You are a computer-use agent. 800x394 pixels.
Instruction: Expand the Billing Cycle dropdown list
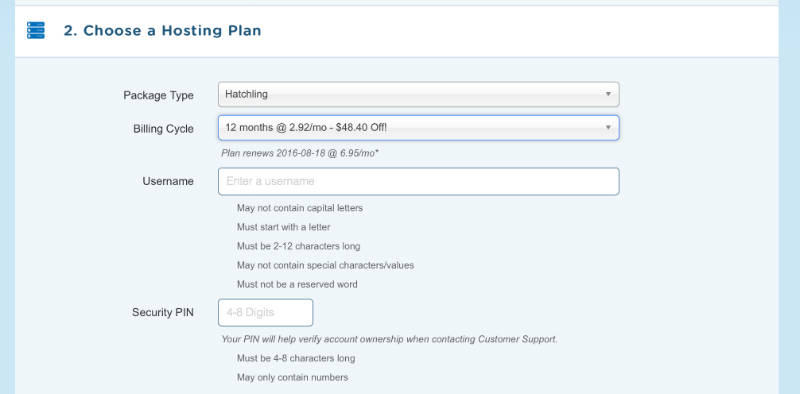[x=418, y=128]
